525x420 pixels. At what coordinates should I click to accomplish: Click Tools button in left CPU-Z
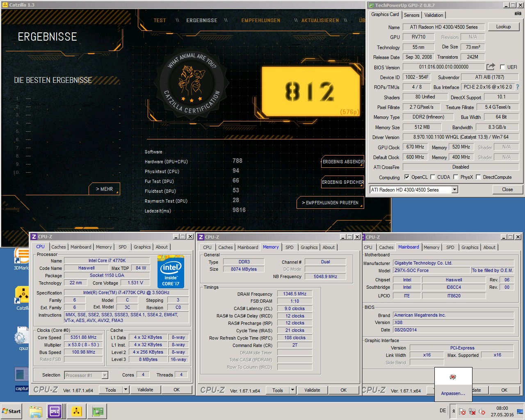point(111,390)
